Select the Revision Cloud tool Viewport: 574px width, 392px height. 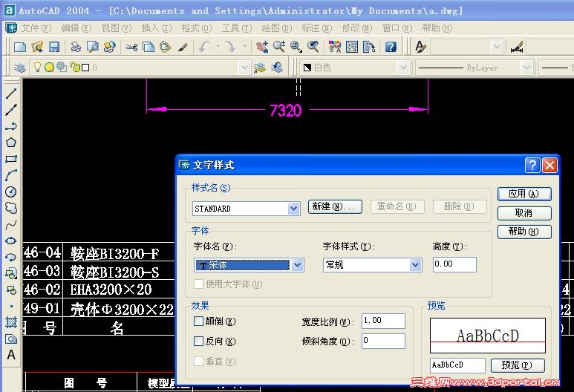[11, 208]
